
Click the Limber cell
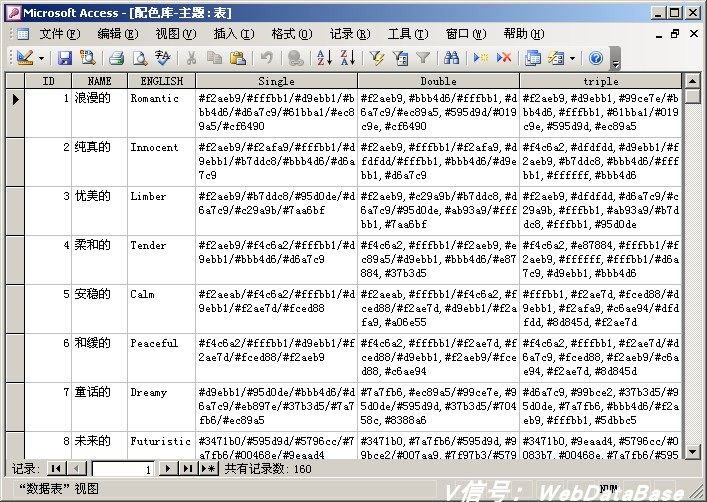pyautogui.click(x=161, y=211)
